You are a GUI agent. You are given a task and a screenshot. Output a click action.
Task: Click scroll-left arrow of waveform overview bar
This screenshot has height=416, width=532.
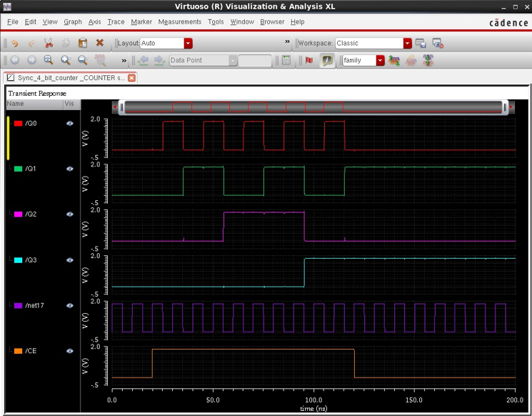[x=115, y=107]
